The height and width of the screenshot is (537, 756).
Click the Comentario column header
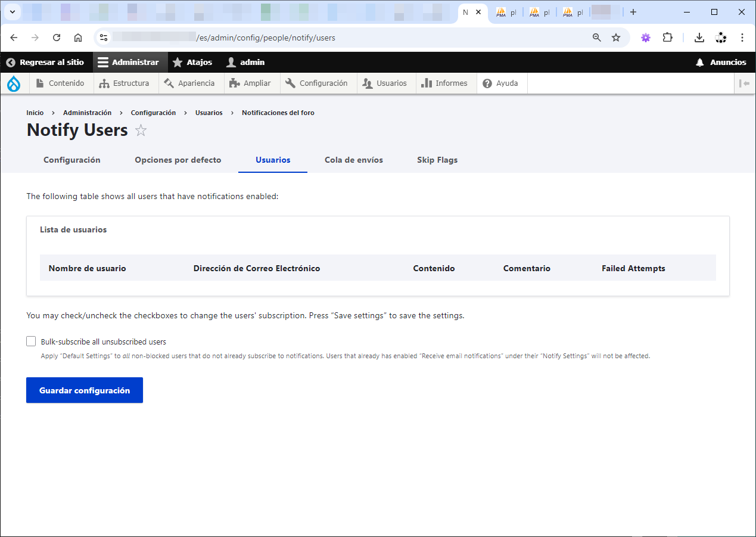527,269
